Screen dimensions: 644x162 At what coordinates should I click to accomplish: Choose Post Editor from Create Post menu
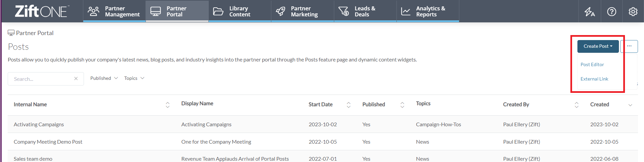tap(592, 64)
